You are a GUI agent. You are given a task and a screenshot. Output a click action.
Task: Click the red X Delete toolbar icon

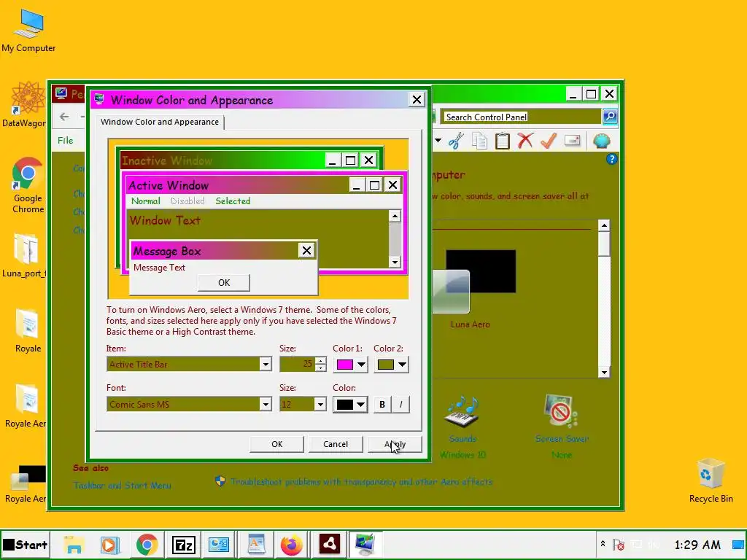525,141
